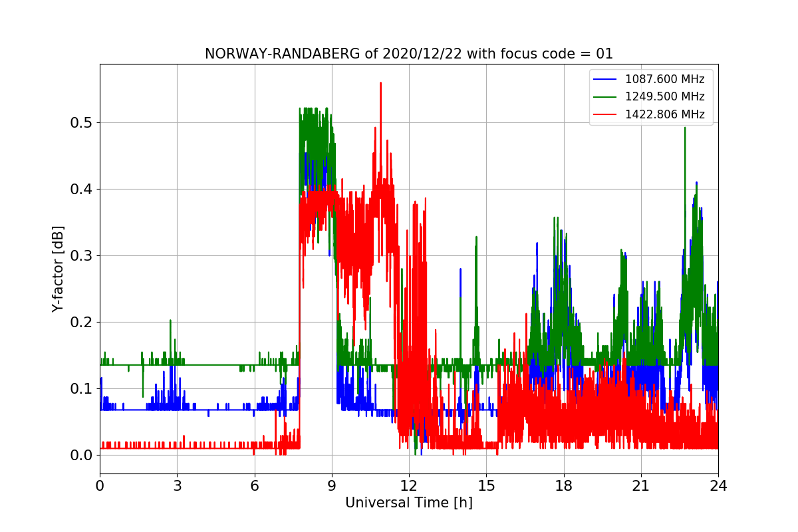The width and height of the screenshot is (798, 532).
Task: Click y-axis tick label 0.0
Action: 82,455
